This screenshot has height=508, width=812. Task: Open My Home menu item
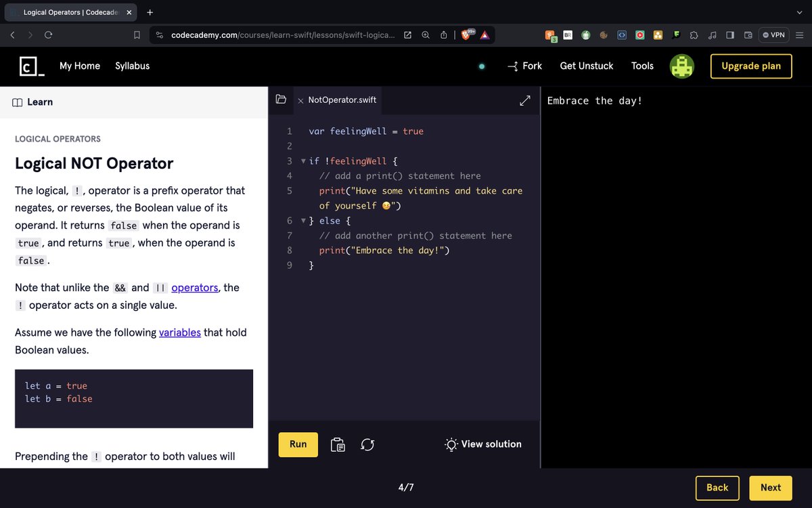pyautogui.click(x=80, y=66)
